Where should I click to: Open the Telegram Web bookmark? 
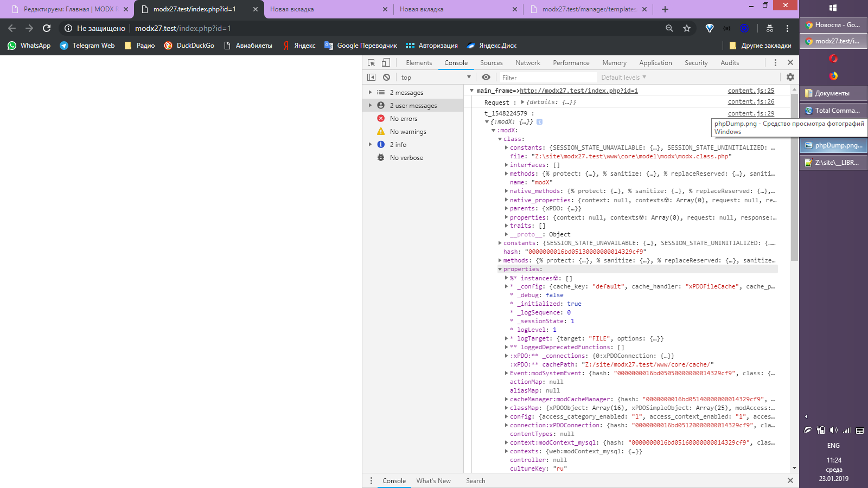(87, 46)
